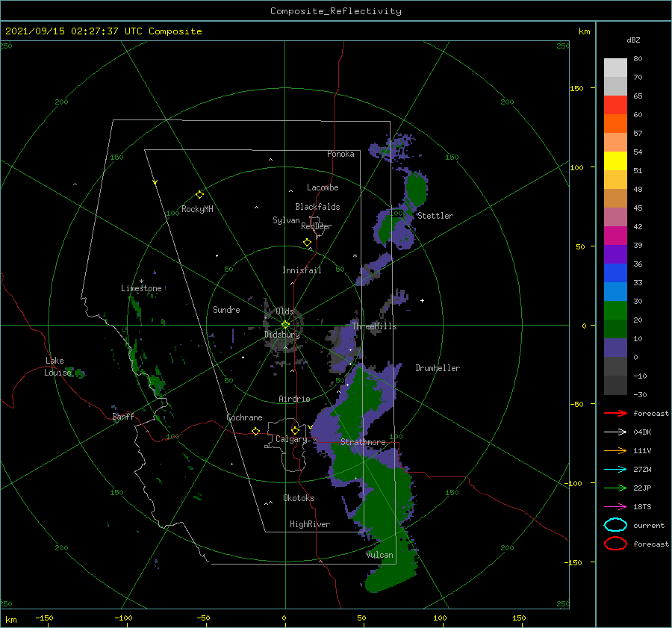Click the Vulcan city label
Viewport: 672px width, 628px height.
pyautogui.click(x=379, y=555)
